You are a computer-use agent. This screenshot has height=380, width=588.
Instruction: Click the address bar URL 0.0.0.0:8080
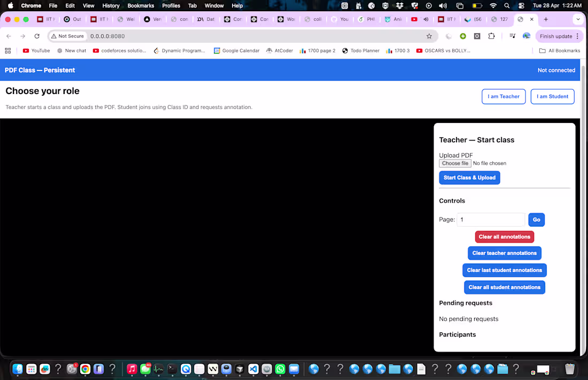click(107, 36)
